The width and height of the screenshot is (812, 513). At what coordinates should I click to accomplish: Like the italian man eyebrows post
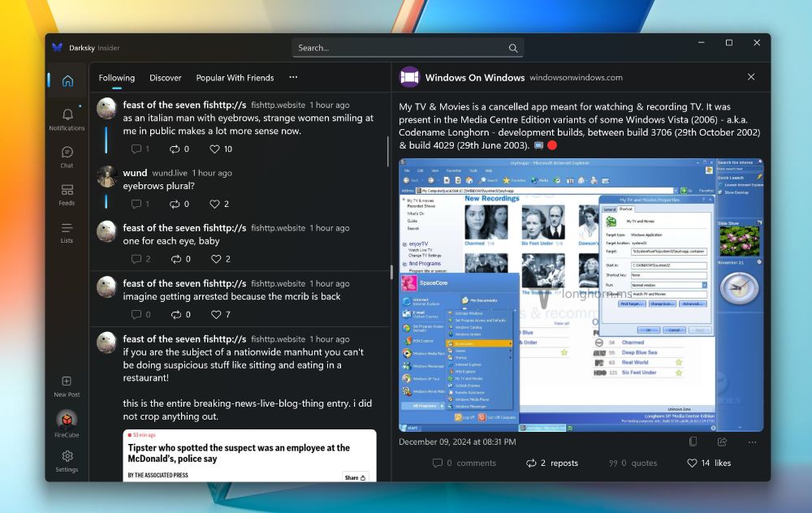tap(221, 149)
